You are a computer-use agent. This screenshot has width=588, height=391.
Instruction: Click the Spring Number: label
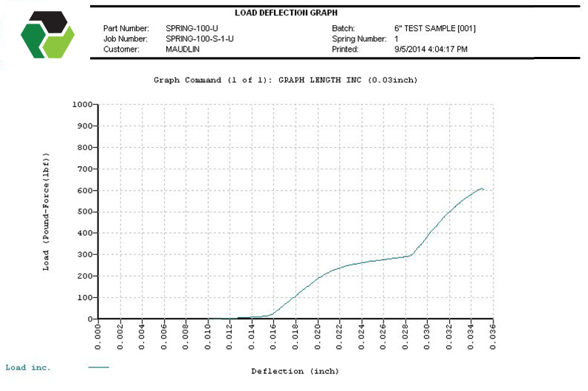coord(359,39)
